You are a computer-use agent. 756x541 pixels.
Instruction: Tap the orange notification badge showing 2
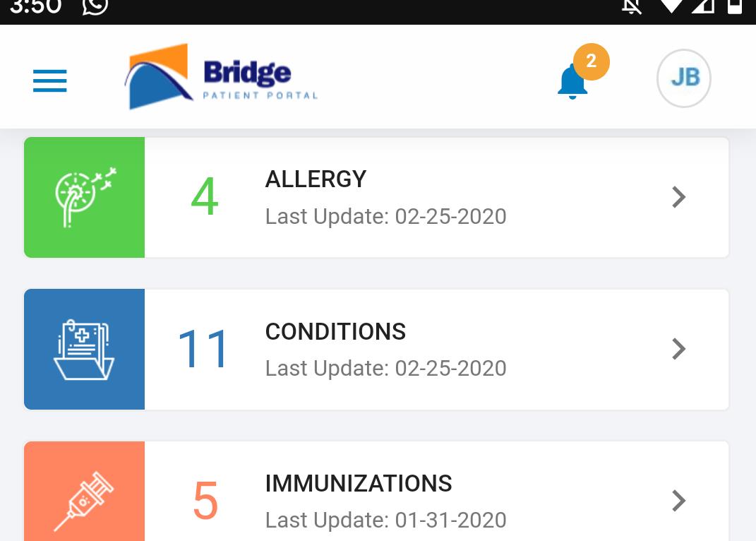591,61
